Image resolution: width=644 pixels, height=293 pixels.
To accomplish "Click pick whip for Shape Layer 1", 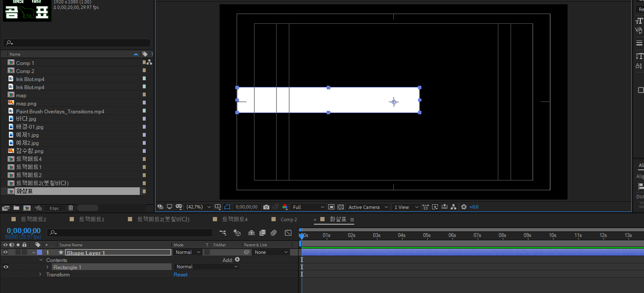I will coord(246,252).
